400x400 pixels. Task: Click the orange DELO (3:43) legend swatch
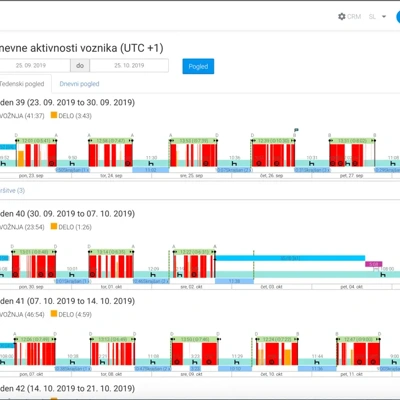54,115
